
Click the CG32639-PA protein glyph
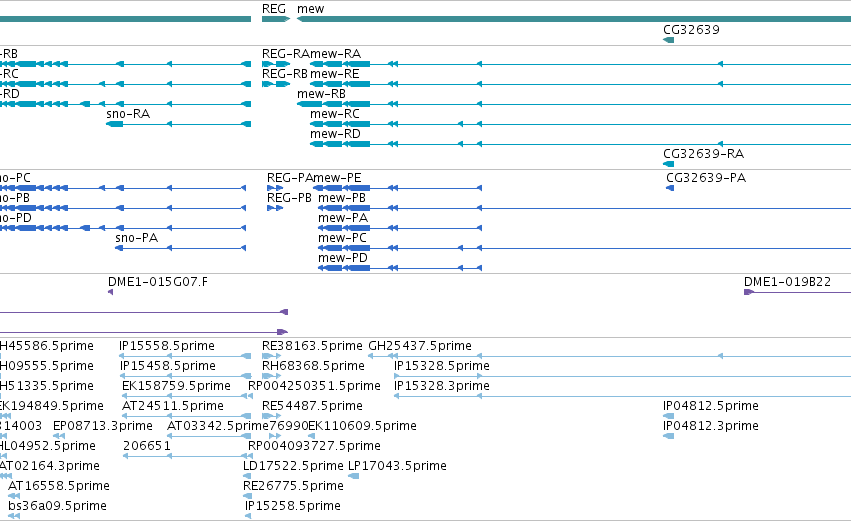(670, 188)
